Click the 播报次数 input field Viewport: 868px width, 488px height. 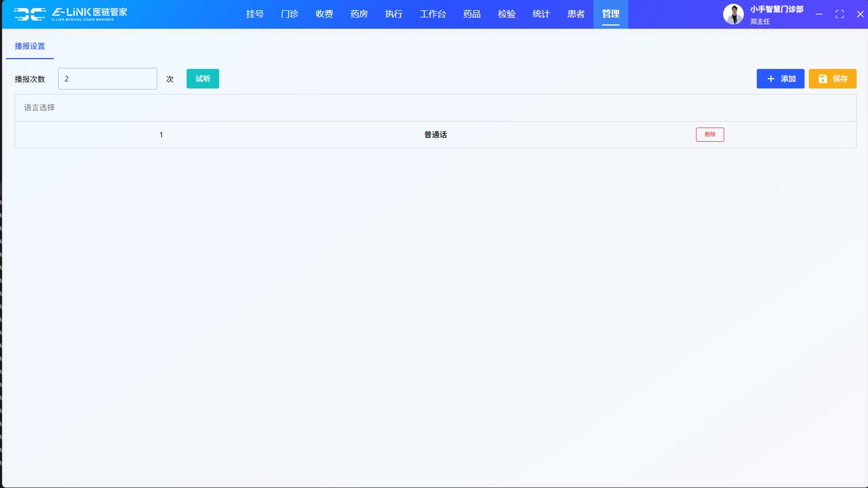tap(107, 79)
